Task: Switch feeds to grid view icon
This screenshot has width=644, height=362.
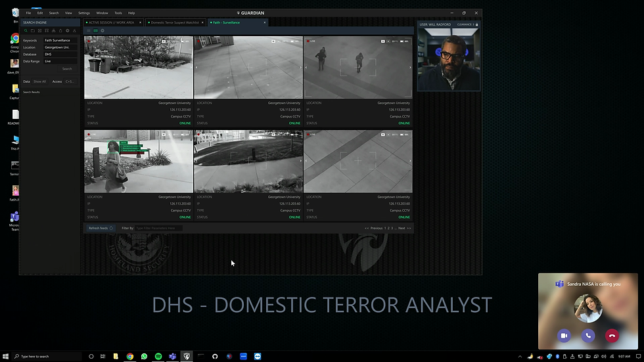Action: (x=96, y=31)
